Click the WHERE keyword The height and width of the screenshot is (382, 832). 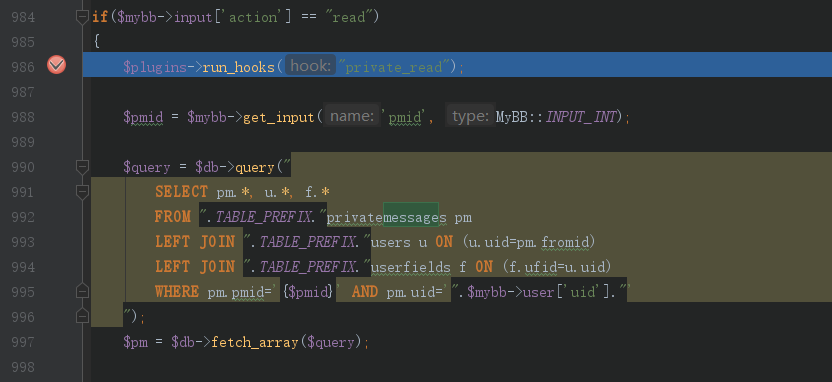[x=177, y=292]
